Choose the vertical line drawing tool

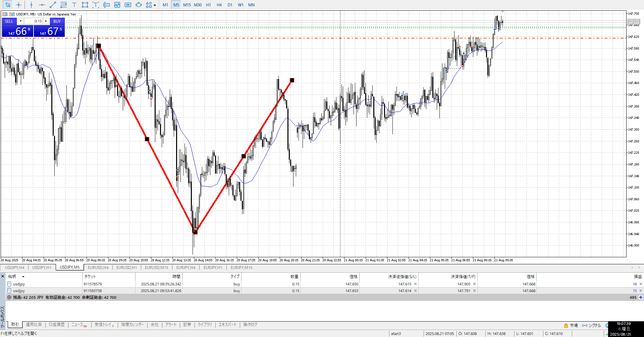click(x=31, y=5)
